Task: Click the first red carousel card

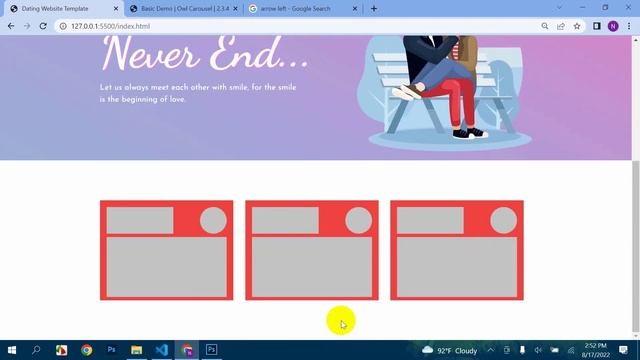Action: [167, 250]
